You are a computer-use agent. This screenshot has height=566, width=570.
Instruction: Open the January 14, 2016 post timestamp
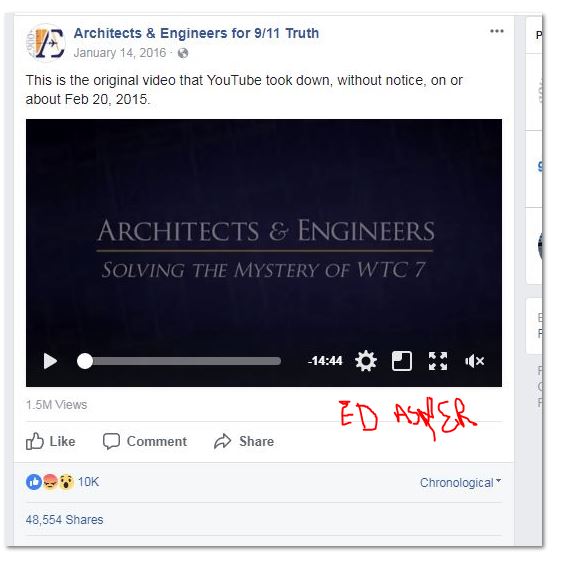(120, 53)
